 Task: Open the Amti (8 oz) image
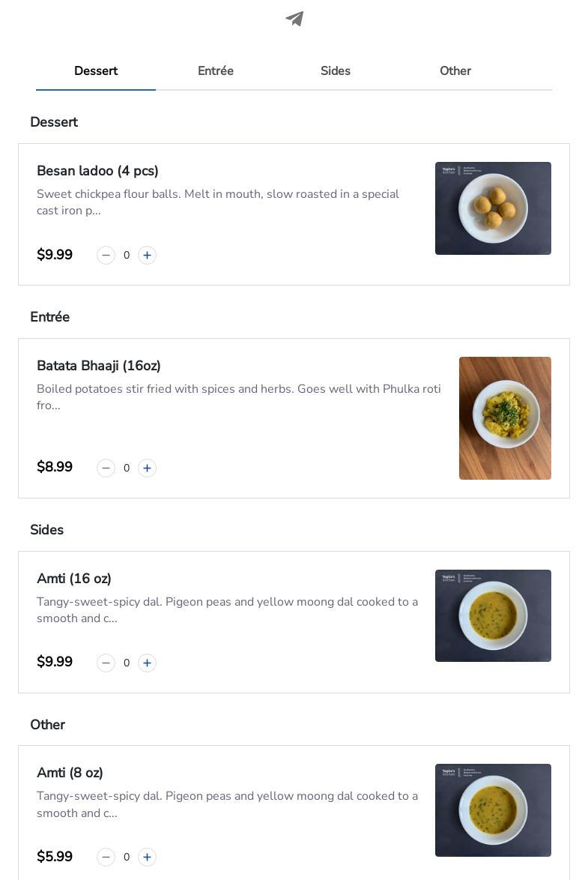pos(493,810)
